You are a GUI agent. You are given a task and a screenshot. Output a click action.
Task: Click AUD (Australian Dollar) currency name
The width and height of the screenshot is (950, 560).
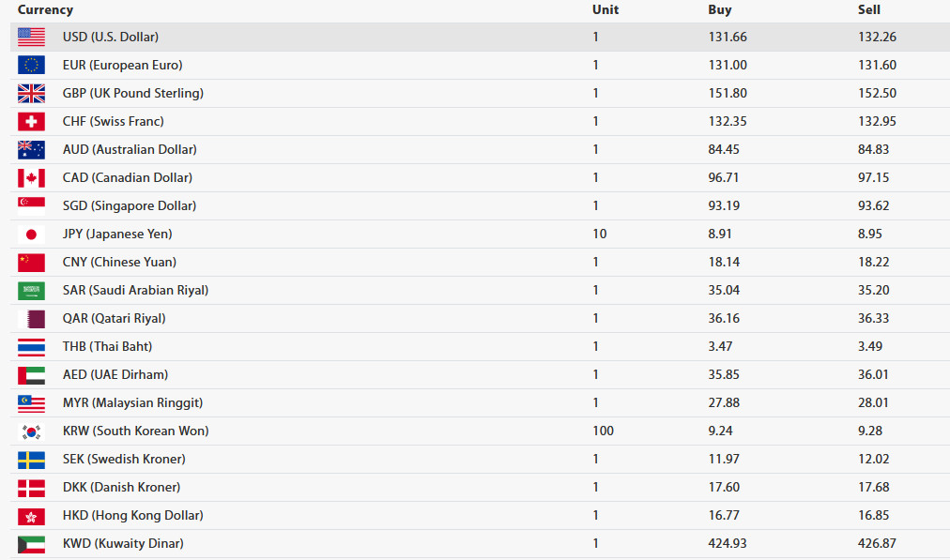130,149
